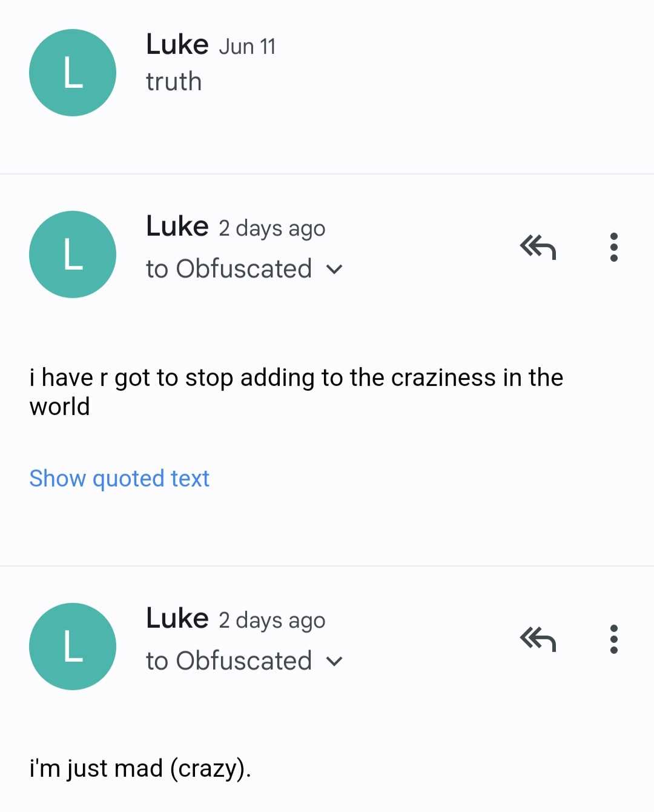Open more options for the "i'm just mad" message
Screen dimensions: 654x812
[614, 639]
